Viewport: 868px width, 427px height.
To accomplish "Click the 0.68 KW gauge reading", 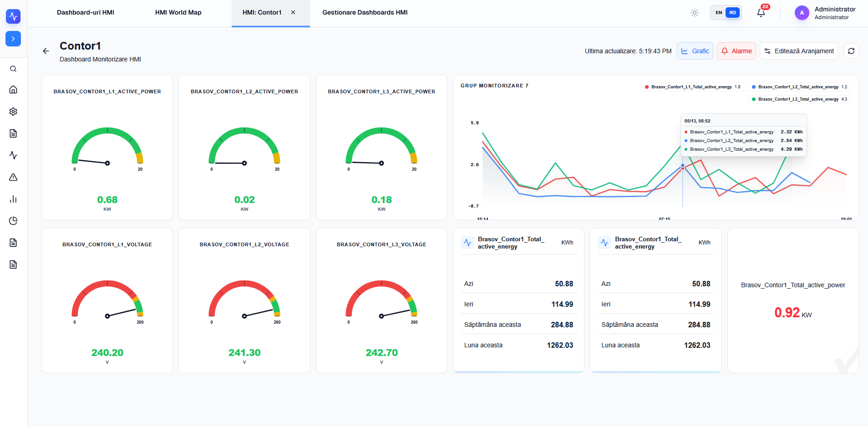I will pyautogui.click(x=107, y=200).
